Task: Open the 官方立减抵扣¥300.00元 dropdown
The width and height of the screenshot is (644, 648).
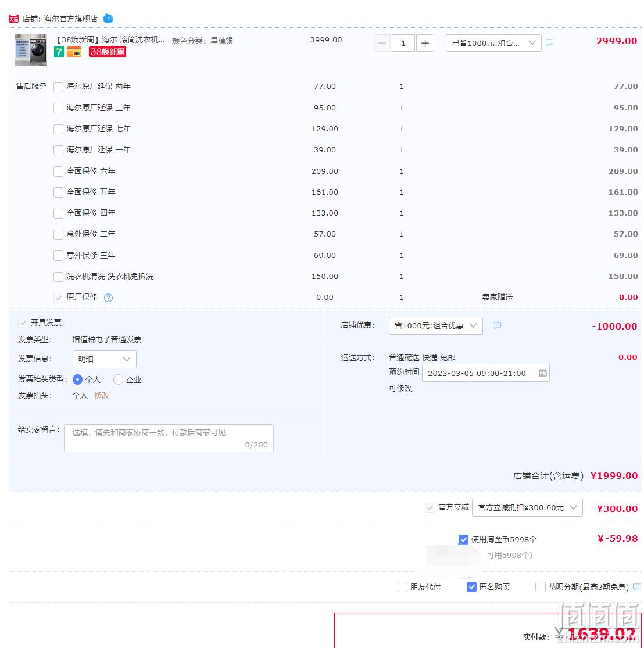Action: [527, 507]
